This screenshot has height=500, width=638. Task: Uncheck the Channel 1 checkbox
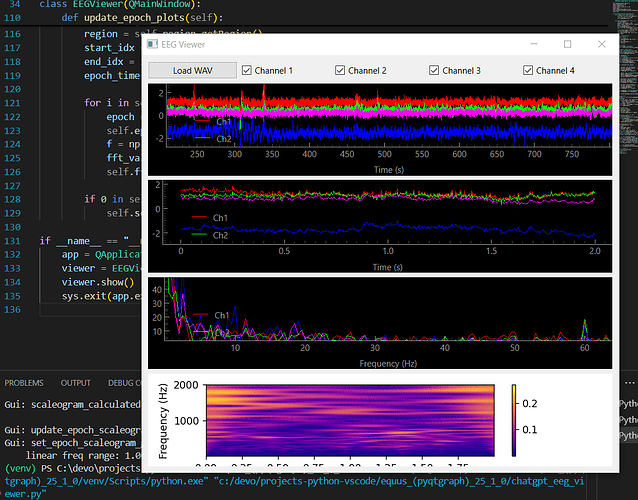click(247, 70)
